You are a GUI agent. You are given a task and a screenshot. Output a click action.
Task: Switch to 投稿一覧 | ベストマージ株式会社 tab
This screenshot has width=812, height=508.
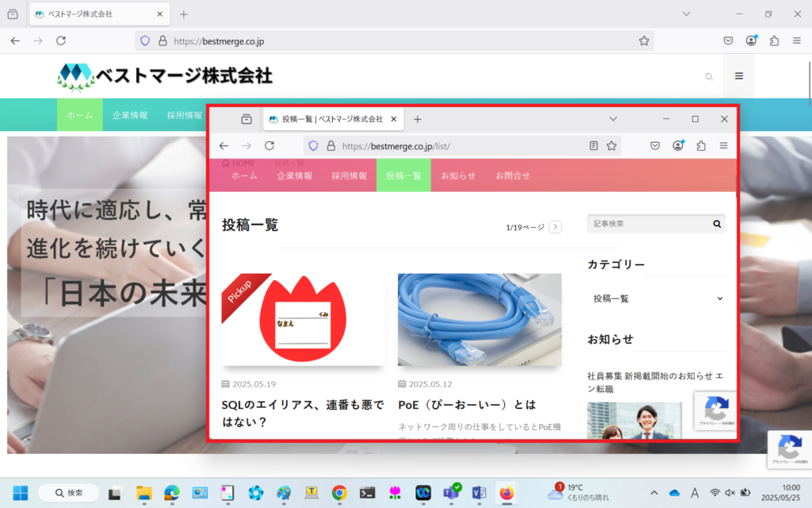pos(332,119)
